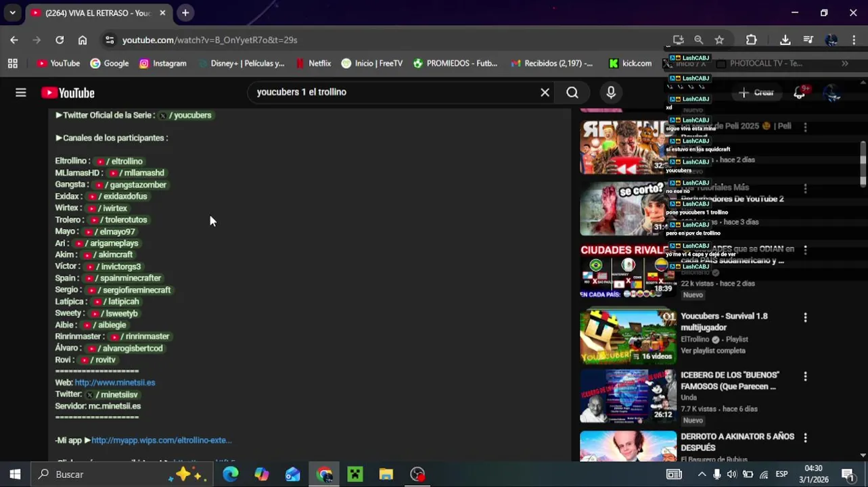Viewport: 868px width, 487px height.
Task: Click the YouTube logo home icon
Action: (68, 93)
